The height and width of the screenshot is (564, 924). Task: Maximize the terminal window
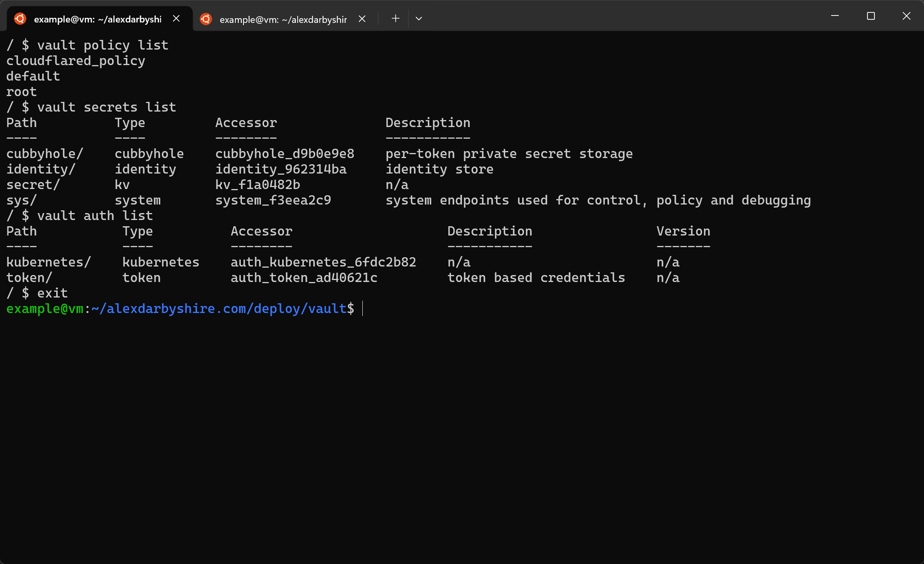(871, 16)
